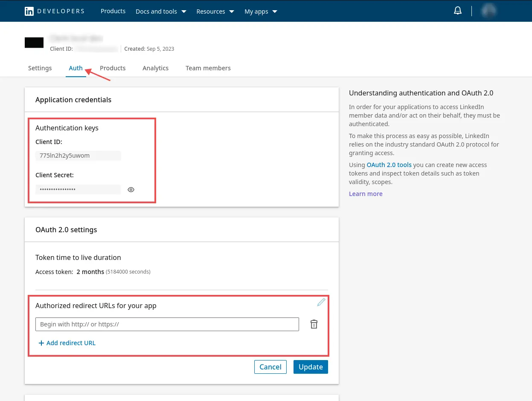Reveal the Client Secret with eye icon
The width and height of the screenshot is (532, 401).
[131, 190]
